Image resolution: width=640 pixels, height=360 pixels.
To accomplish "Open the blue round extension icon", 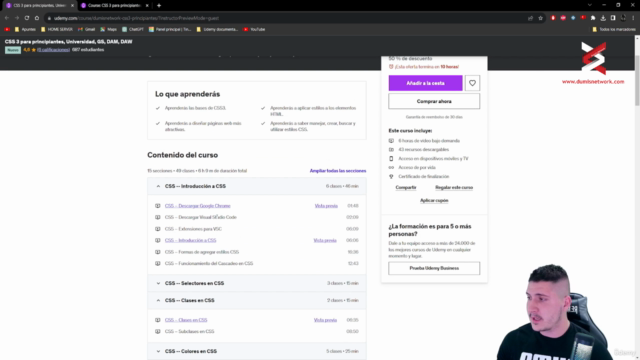I will click(573, 18).
